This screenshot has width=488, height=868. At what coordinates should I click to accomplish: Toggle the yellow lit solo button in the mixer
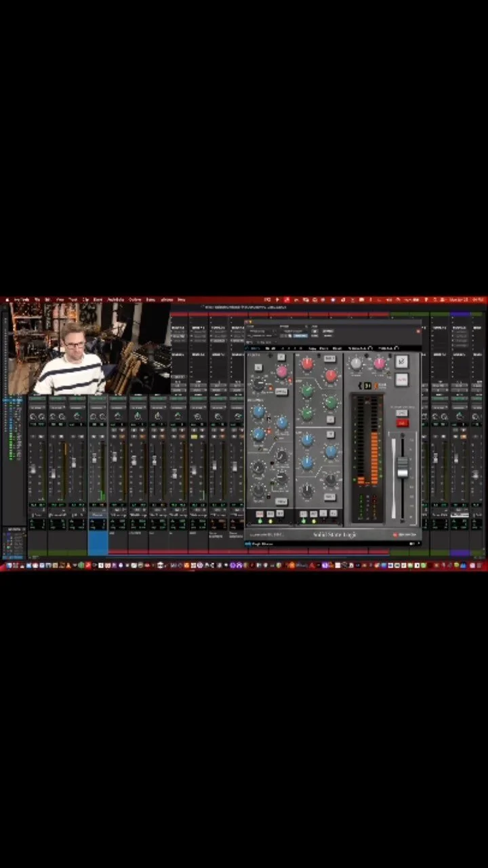pyautogui.click(x=195, y=436)
